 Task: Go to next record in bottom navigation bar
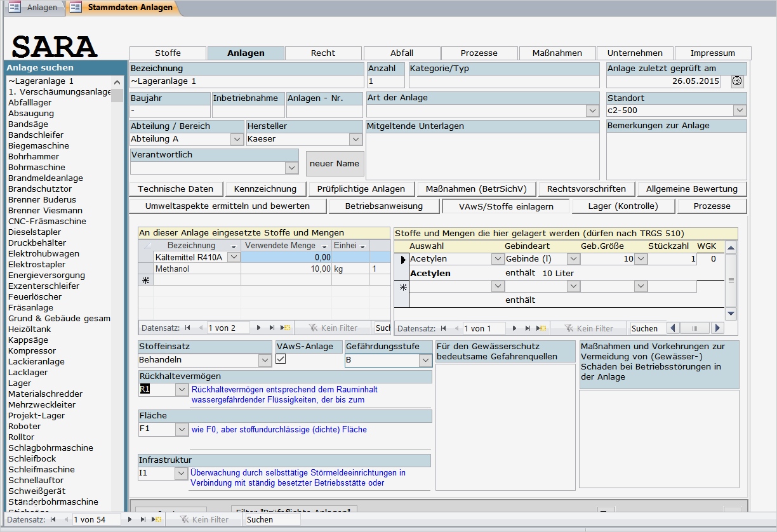click(129, 519)
